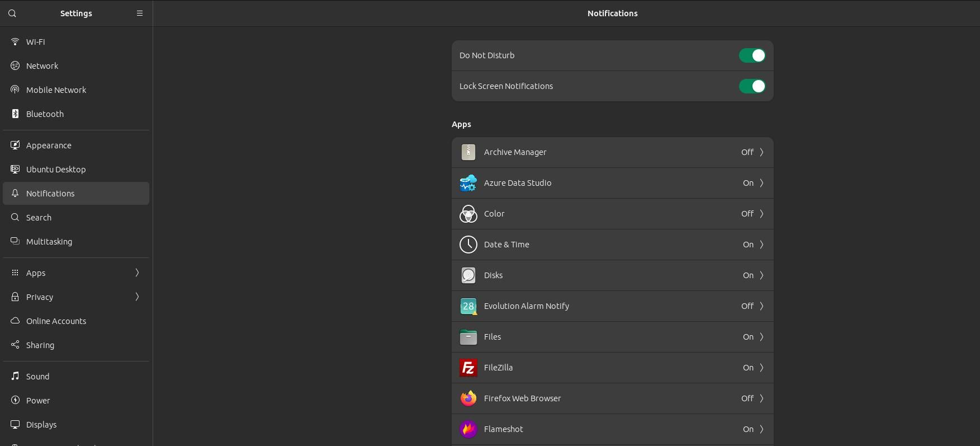The image size is (980, 446).
Task: Expand the Apps submenu chevron in sidebar
Action: pos(137,273)
